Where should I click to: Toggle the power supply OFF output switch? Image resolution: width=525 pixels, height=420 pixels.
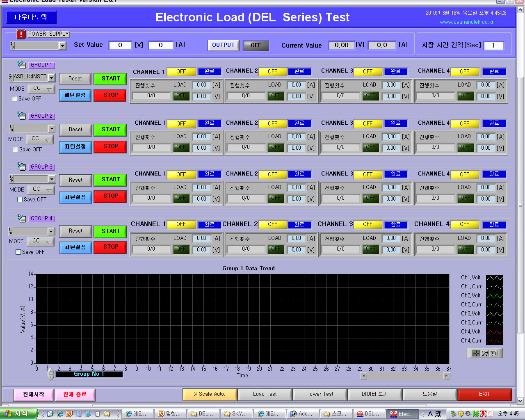256,46
